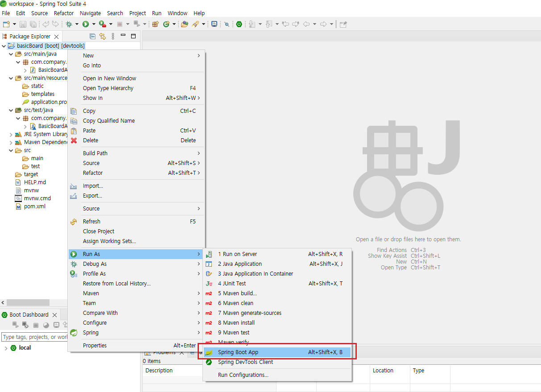Viewport: 541px width, 392px height.
Task: Select pom.xml in Package Explorer
Action: click(x=35, y=206)
